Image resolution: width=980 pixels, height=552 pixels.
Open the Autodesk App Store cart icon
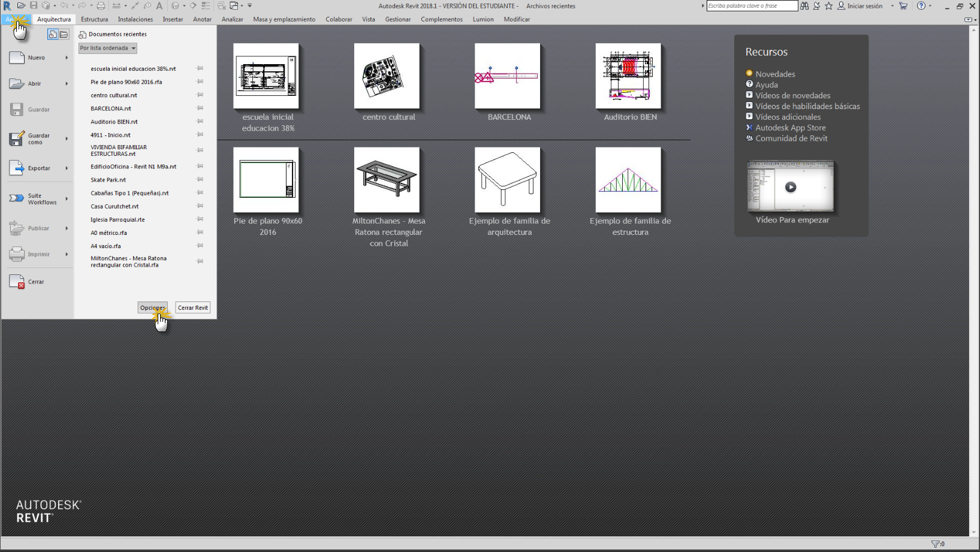903,5
